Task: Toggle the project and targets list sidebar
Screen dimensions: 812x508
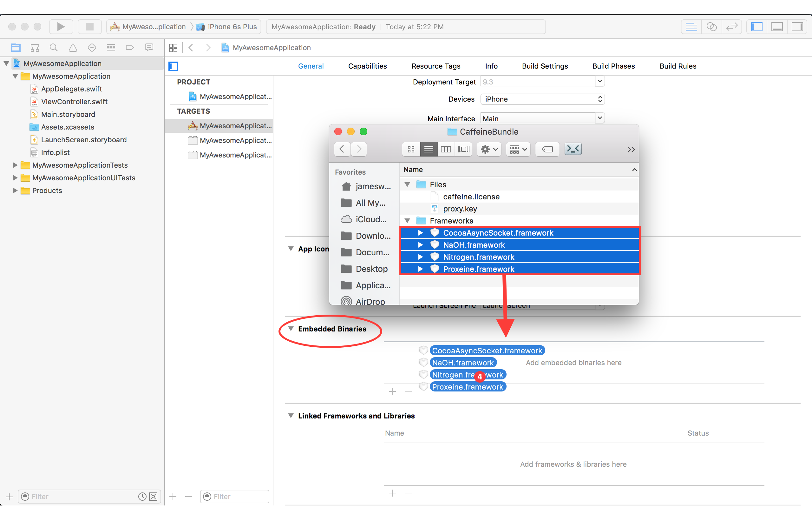Action: click(x=173, y=66)
